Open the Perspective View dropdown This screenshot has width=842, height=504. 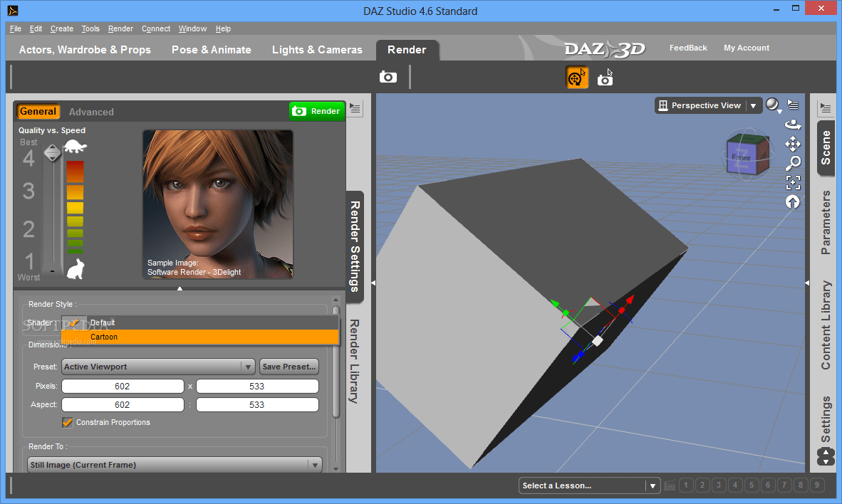tap(753, 105)
